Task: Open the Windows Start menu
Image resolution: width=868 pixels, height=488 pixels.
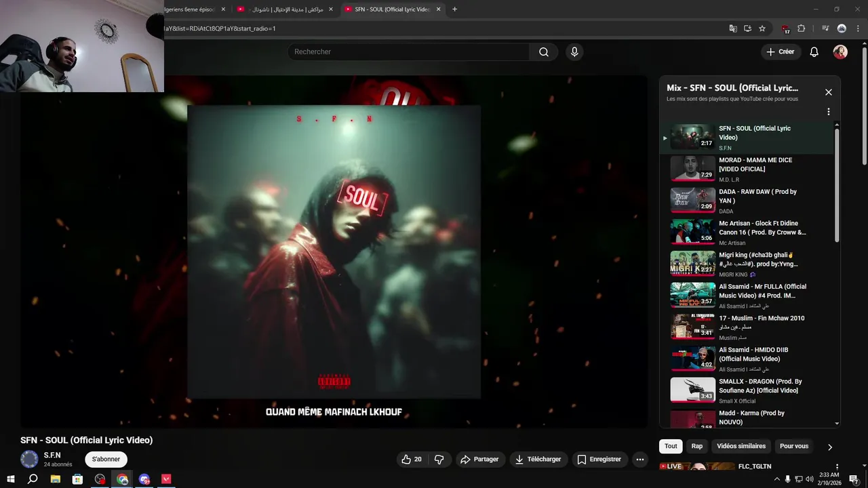Action: pos(10,479)
